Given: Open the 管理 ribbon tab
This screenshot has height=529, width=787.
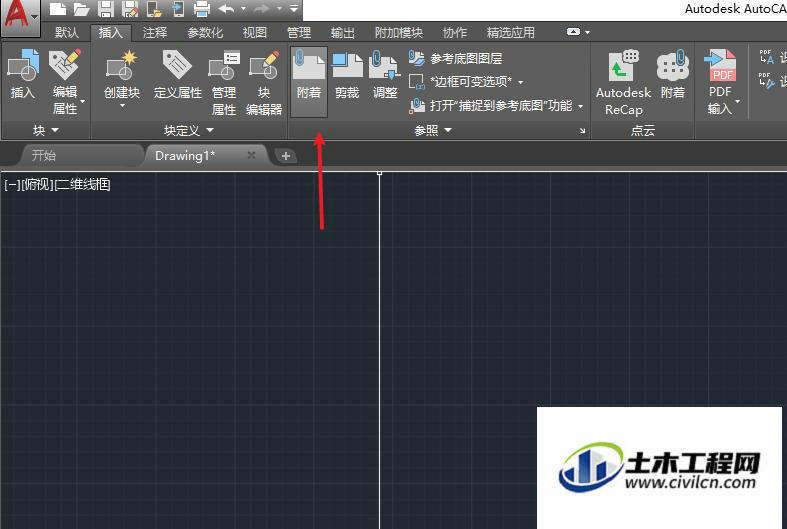Looking at the screenshot, I should tap(299, 33).
